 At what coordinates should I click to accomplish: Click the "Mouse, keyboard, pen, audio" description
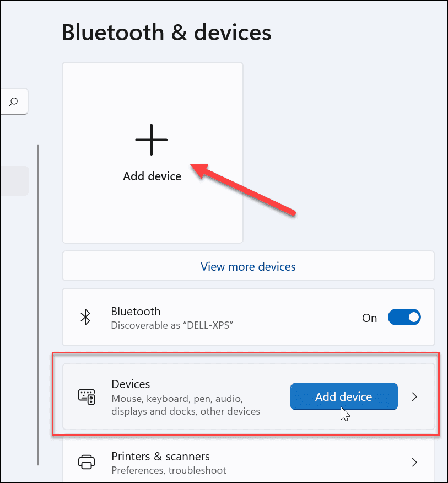(177, 398)
